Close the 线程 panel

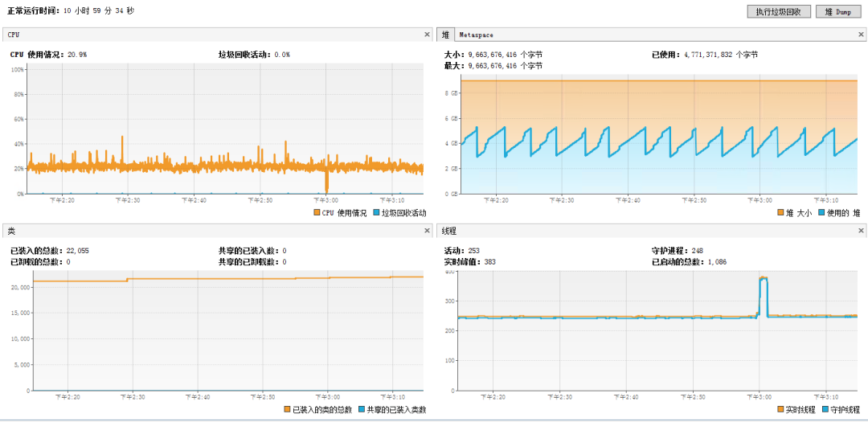[x=861, y=230]
